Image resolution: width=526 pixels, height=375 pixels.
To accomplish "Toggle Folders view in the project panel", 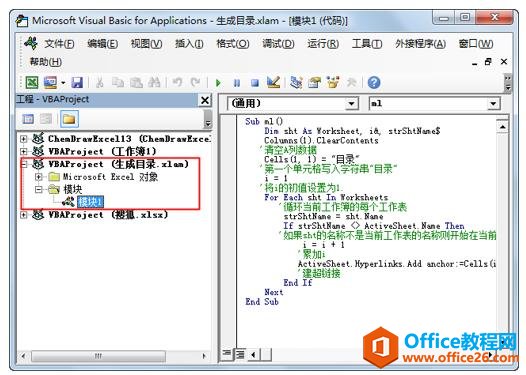I will 69,119.
